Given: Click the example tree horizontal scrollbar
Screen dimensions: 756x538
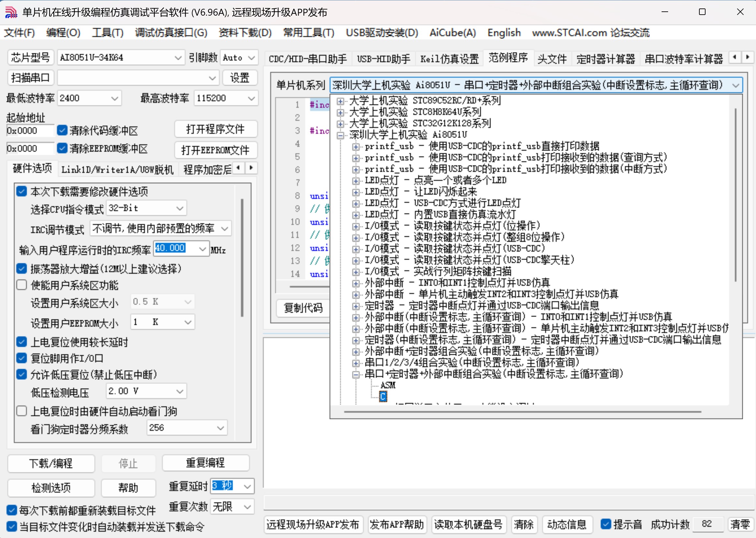Looking at the screenshot, I should tap(522, 412).
